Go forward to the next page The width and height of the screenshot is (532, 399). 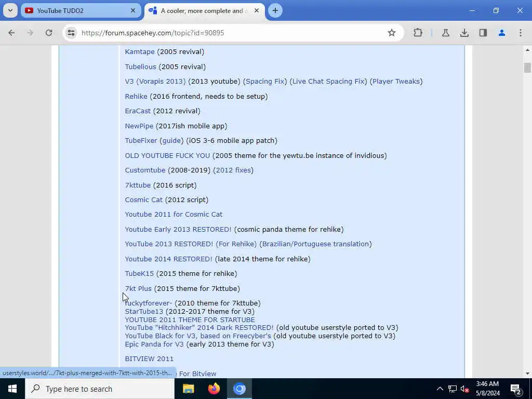pyautogui.click(x=30, y=33)
